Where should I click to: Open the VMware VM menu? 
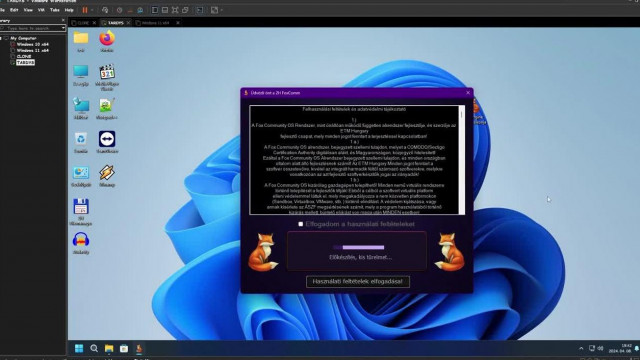click(41, 10)
